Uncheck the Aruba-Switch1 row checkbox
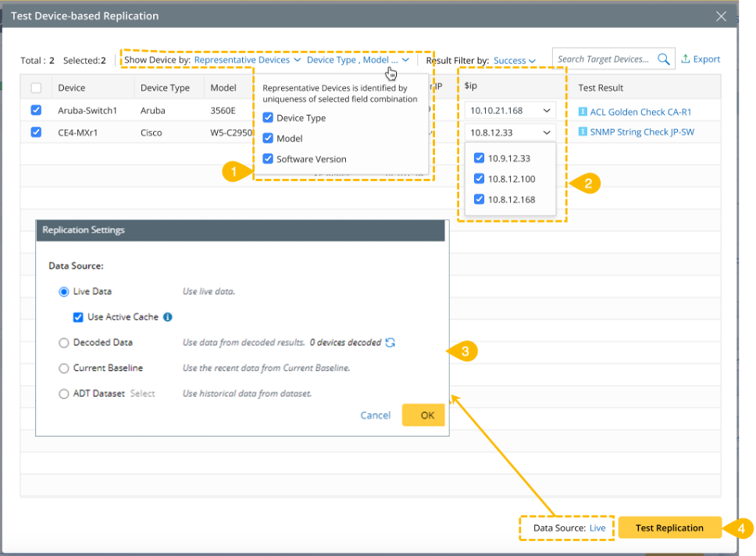 (x=36, y=110)
